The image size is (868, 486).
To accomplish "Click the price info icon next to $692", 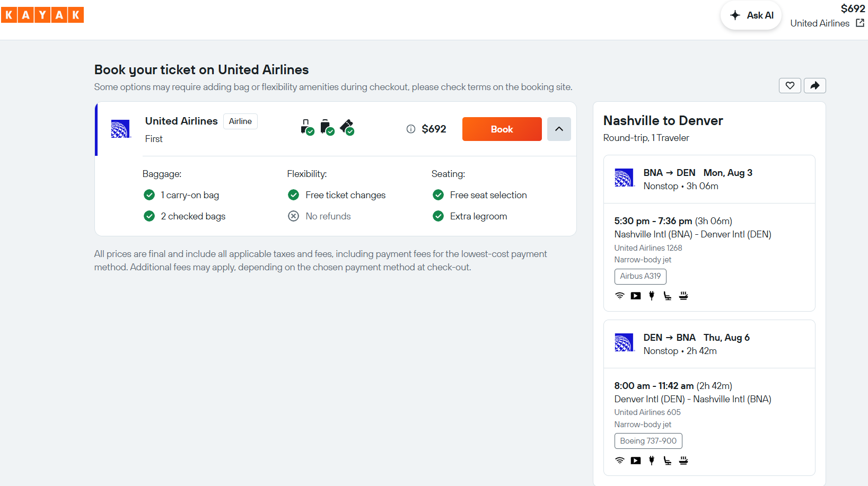I will (411, 129).
